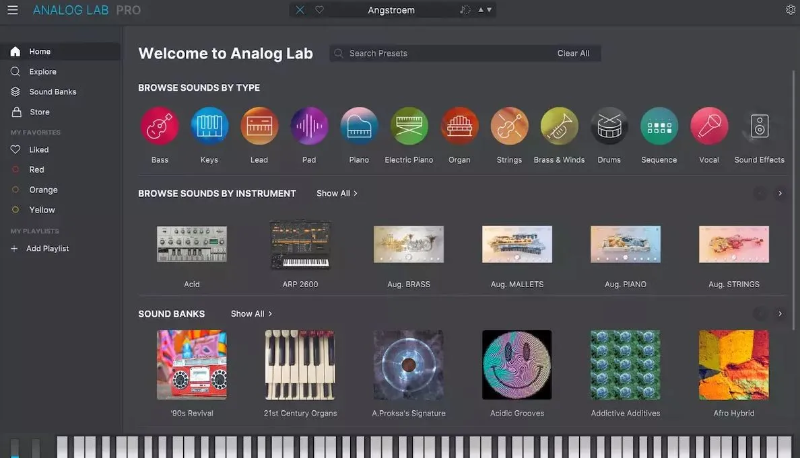
Task: Browse Brass & Winds sounds icon
Action: click(x=559, y=126)
